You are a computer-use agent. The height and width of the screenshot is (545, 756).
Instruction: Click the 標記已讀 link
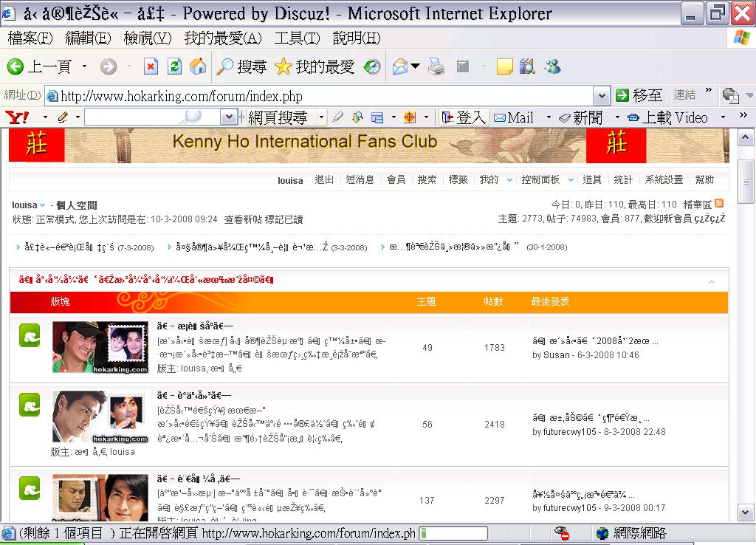(284, 219)
